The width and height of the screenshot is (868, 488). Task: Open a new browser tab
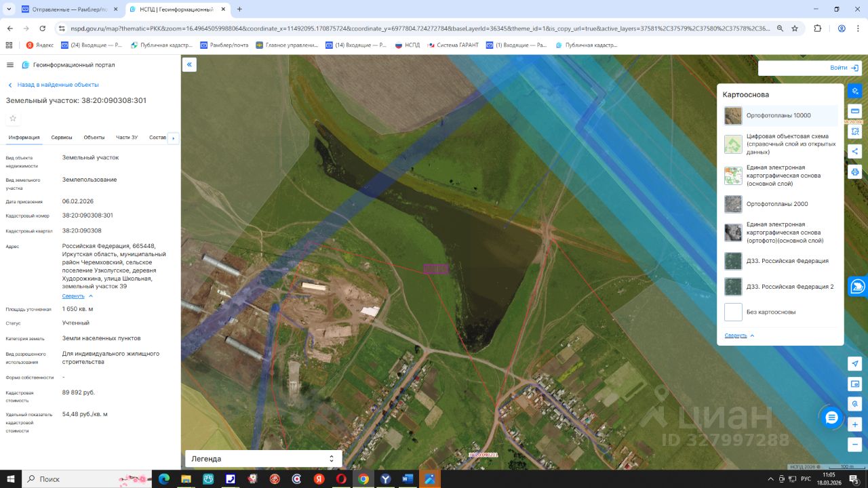point(239,9)
